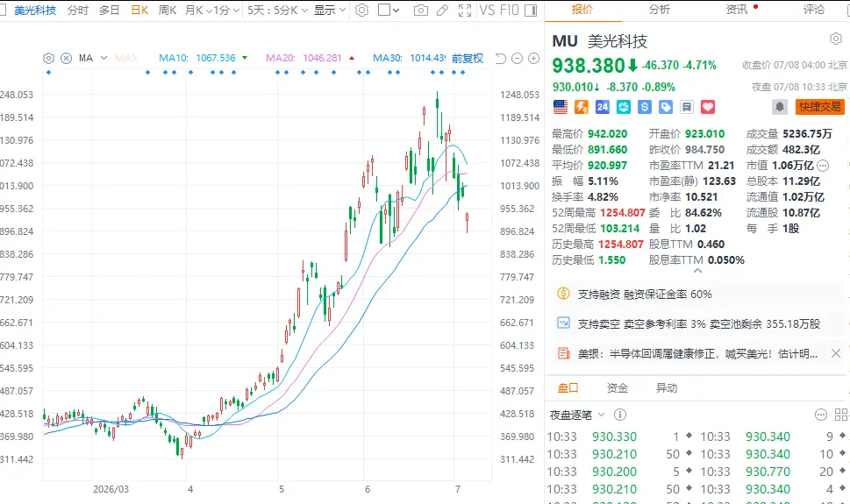The height and width of the screenshot is (504, 850).
Task: Click the blue price tag icon
Action: 666,107
